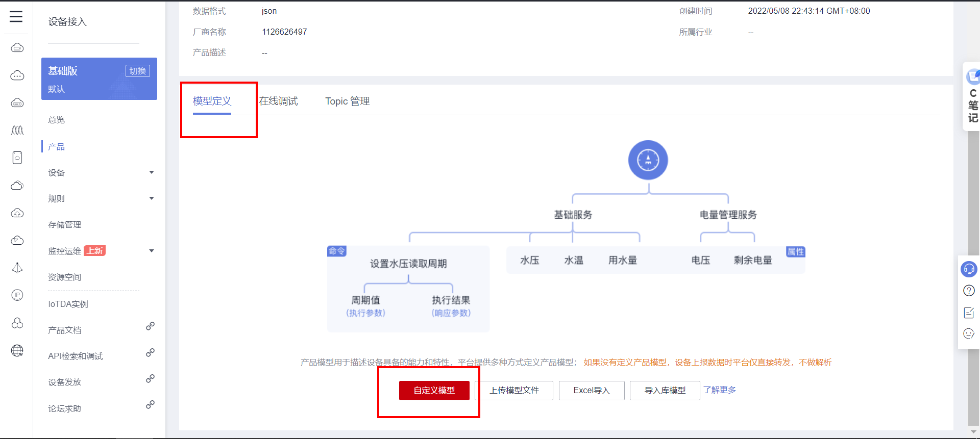The height and width of the screenshot is (439, 980).
Task: Open the API检索和调试 link
Action: [x=76, y=356]
